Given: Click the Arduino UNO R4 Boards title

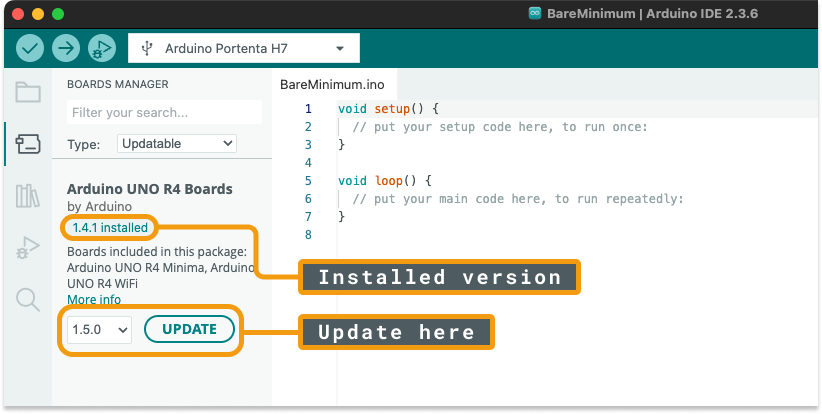Looking at the screenshot, I should [150, 189].
